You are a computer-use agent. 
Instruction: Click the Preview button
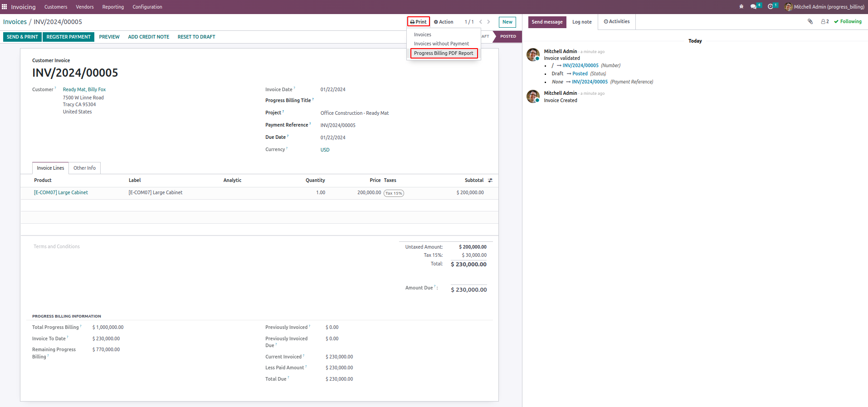109,37
